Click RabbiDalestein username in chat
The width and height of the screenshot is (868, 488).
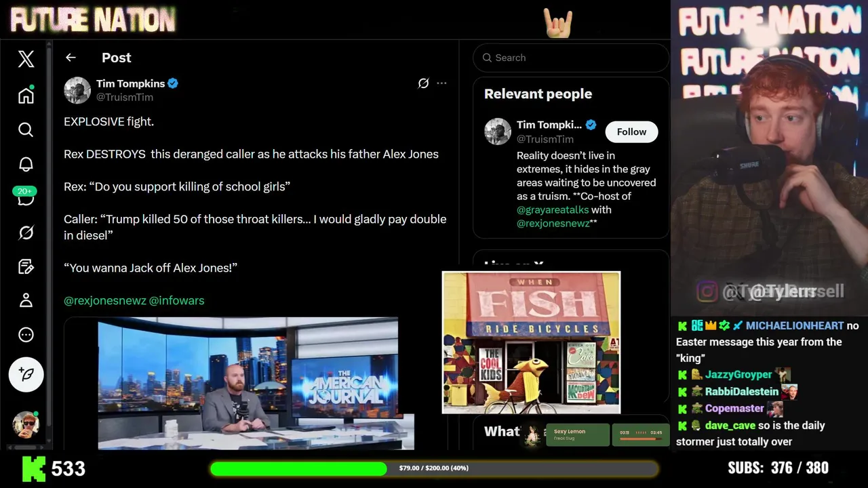click(x=742, y=391)
